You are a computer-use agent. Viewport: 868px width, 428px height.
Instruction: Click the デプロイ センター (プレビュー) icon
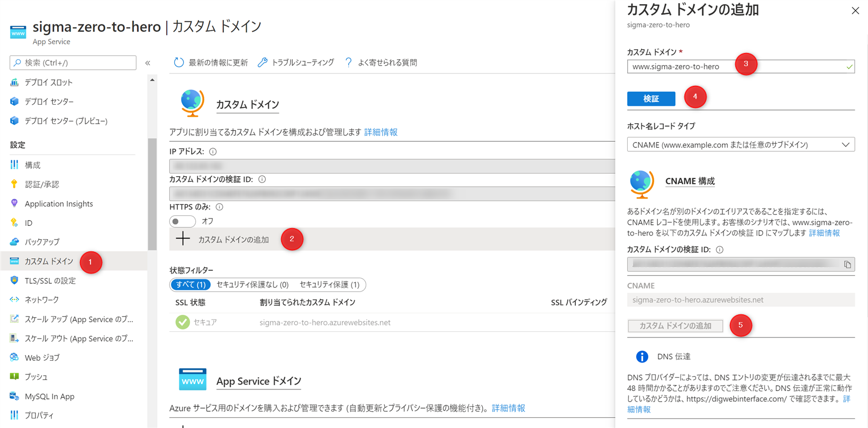pos(14,121)
